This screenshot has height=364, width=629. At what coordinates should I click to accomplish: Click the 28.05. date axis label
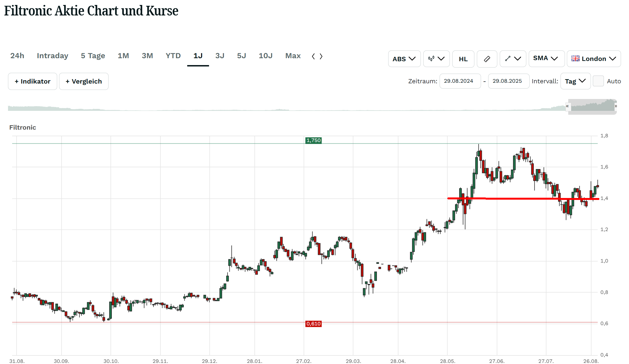(x=448, y=361)
